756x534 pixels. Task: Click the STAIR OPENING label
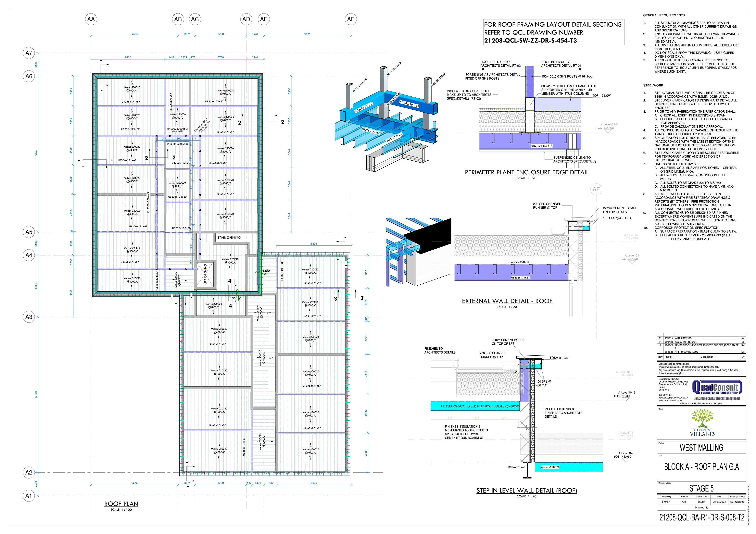tap(229, 237)
